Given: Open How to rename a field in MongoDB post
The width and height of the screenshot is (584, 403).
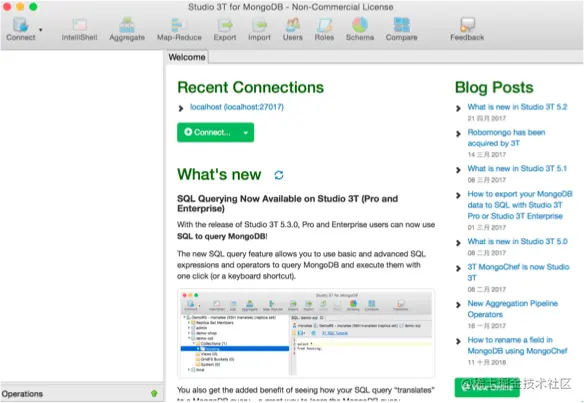Looking at the screenshot, I should coord(517,345).
